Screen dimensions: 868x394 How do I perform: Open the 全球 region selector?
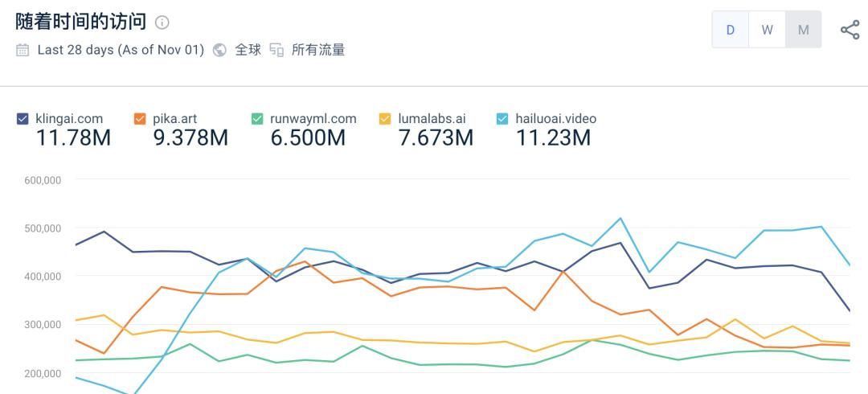tap(248, 50)
